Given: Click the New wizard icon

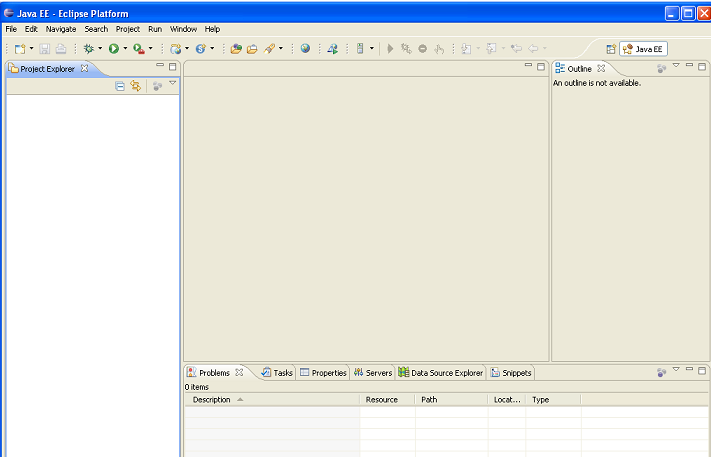Looking at the screenshot, I should pos(19,48).
